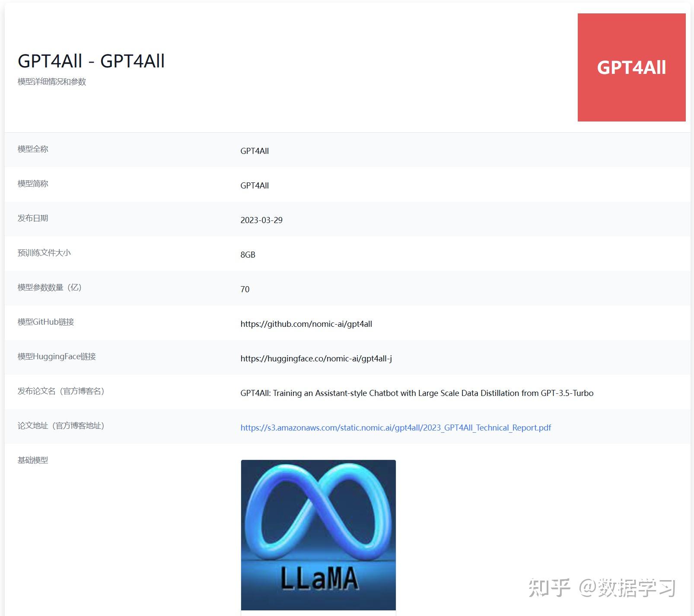Click the red GPT4All logo image
The height and width of the screenshot is (616, 694).
click(631, 67)
